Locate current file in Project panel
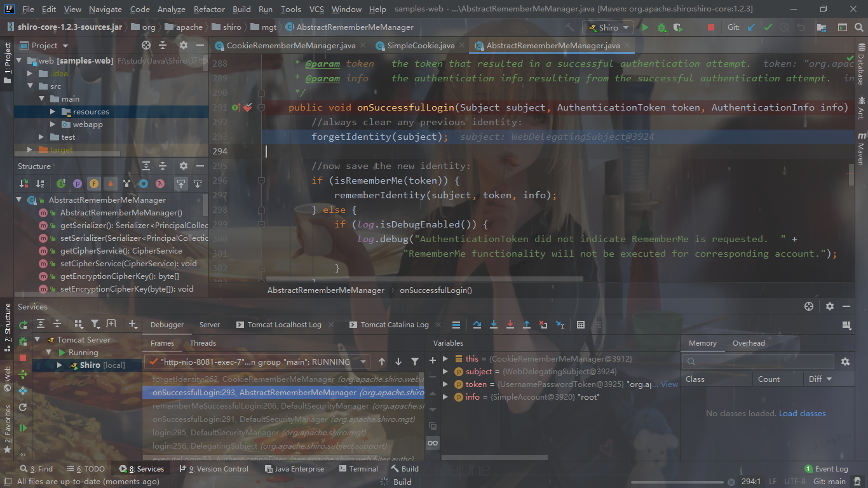Image resolution: width=868 pixels, height=488 pixels. pyautogui.click(x=146, y=45)
